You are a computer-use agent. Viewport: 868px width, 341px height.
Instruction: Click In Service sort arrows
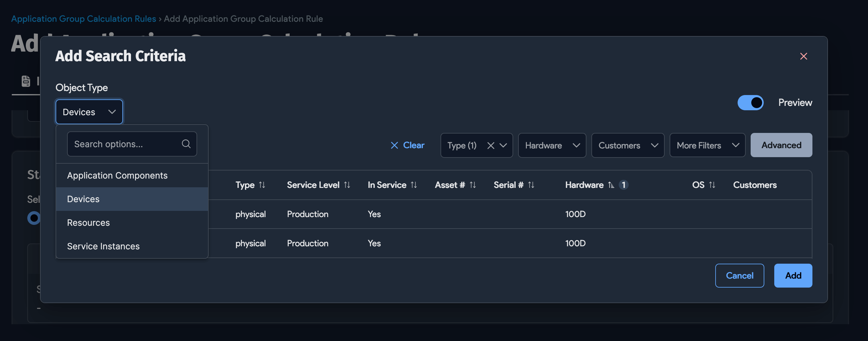414,185
